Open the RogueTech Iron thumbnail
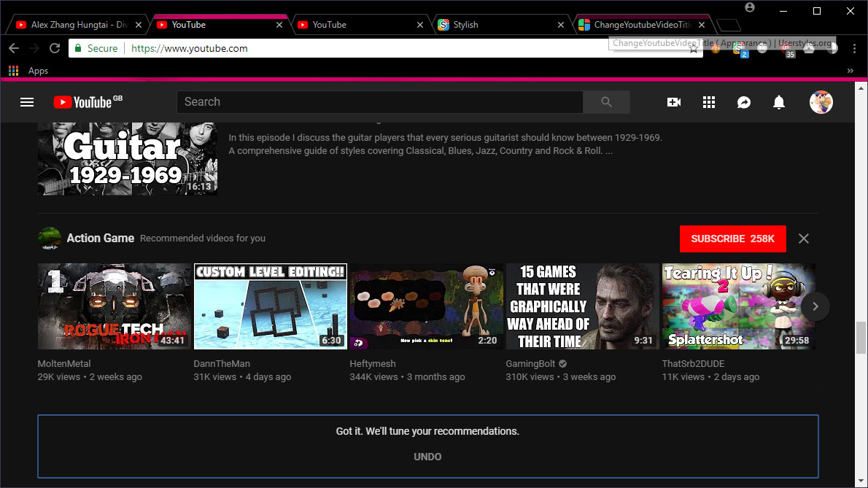868x488 pixels. click(x=114, y=306)
